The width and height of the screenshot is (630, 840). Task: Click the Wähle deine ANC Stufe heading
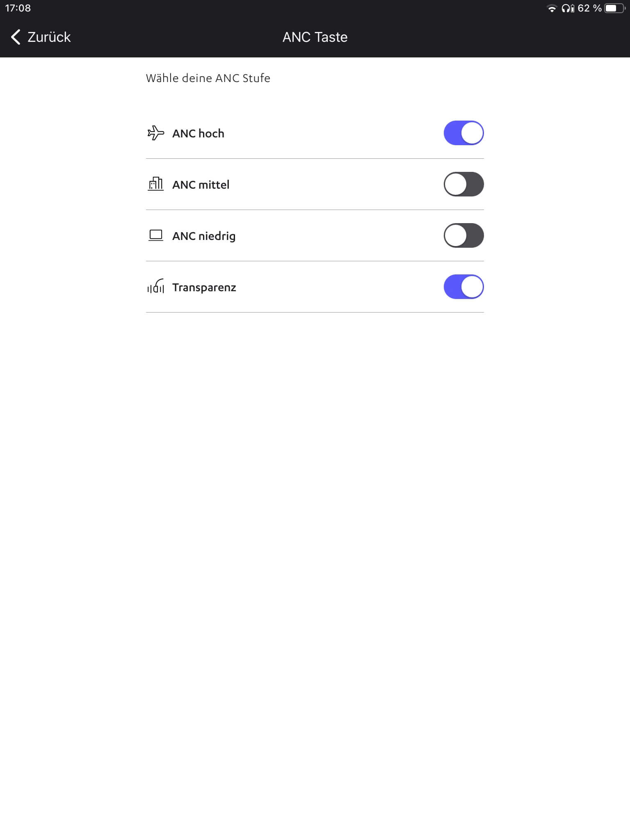[x=208, y=78]
